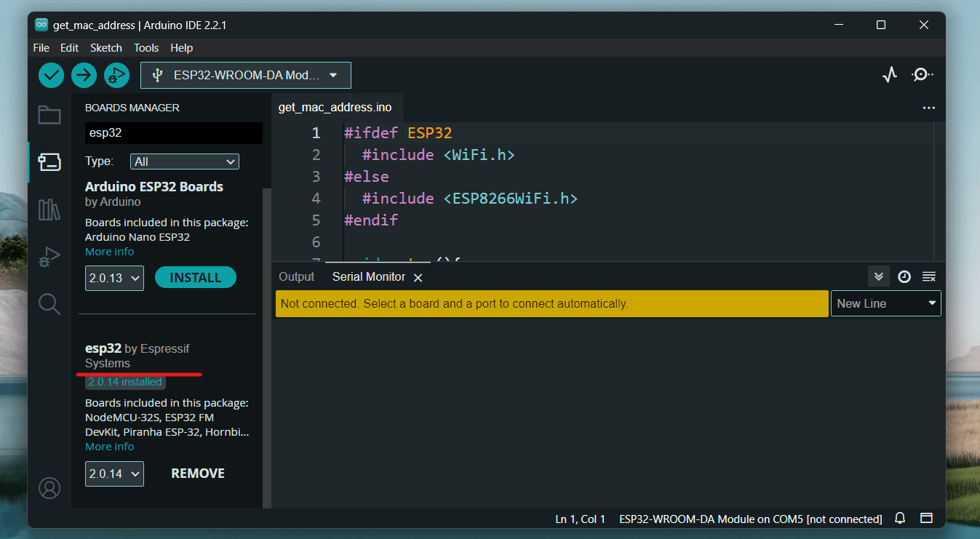Click the Arduino IDE title bar logo

click(x=41, y=25)
